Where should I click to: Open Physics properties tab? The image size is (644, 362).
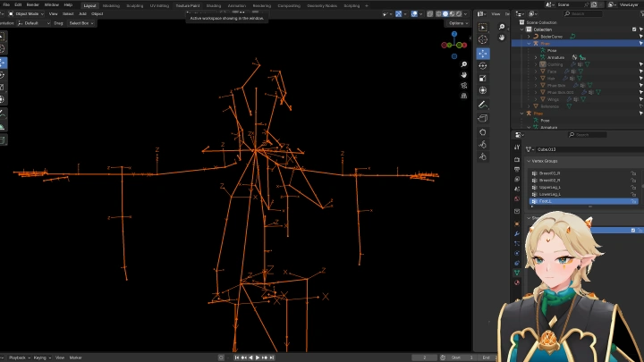pyautogui.click(x=517, y=253)
